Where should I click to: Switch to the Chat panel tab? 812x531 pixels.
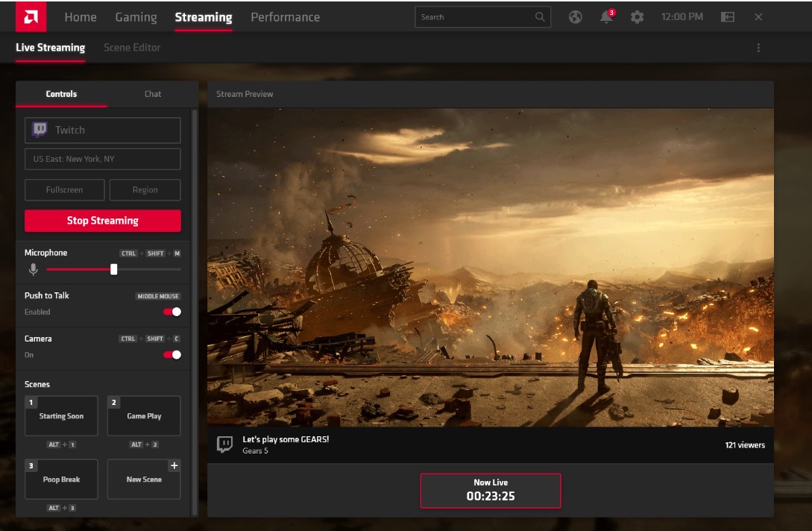click(x=153, y=94)
